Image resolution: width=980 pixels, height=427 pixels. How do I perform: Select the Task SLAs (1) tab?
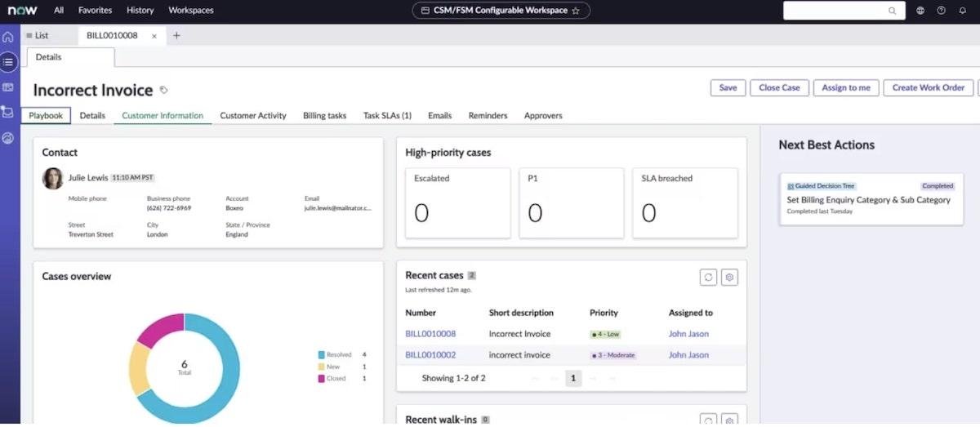pyautogui.click(x=387, y=116)
